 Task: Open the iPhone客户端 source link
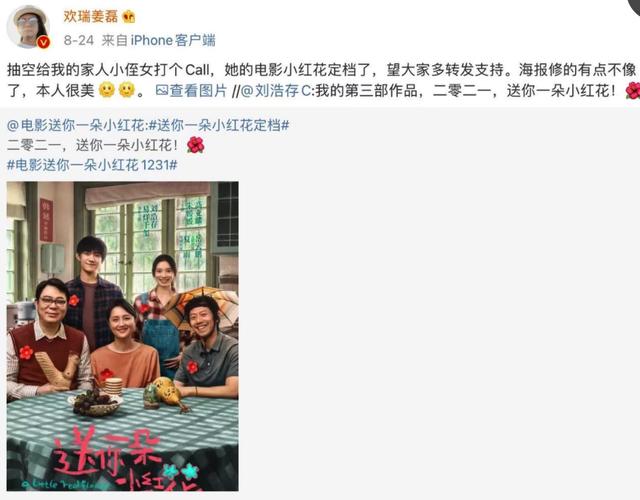point(173,40)
